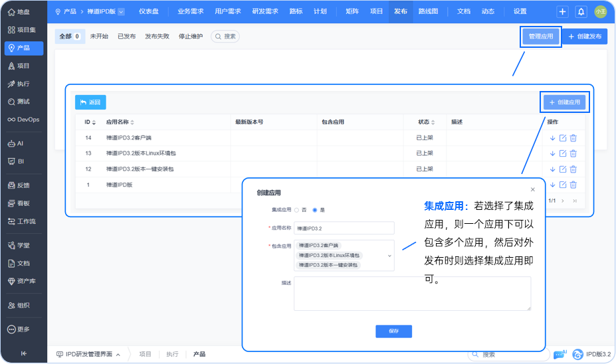Click the 保存 button
Viewport: 616px width, 364px height.
(393, 331)
